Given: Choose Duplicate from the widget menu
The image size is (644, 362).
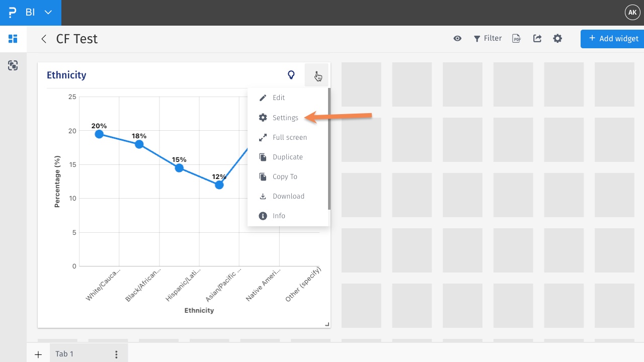Looking at the screenshot, I should (x=287, y=157).
